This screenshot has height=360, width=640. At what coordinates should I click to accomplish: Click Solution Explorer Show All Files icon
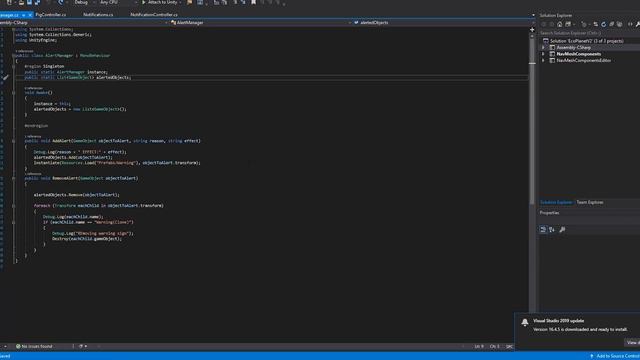(619, 24)
